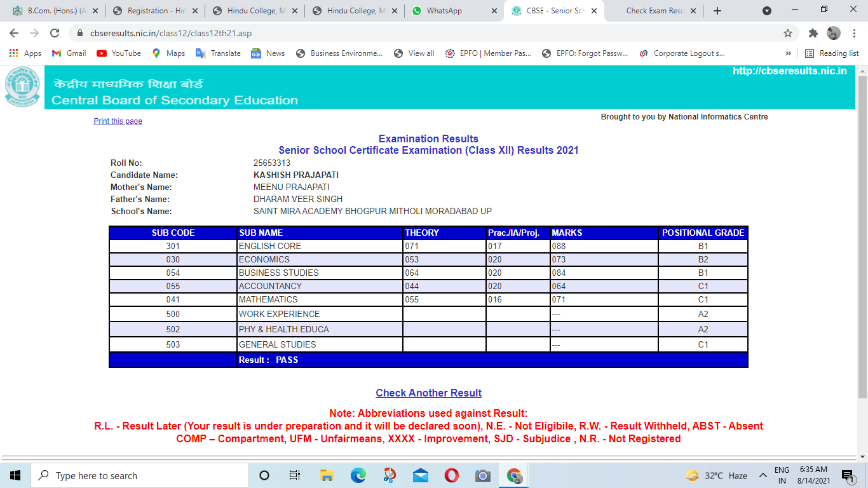Open the Chrome profile avatar
Screen dimensions: 868x488
[834, 33]
